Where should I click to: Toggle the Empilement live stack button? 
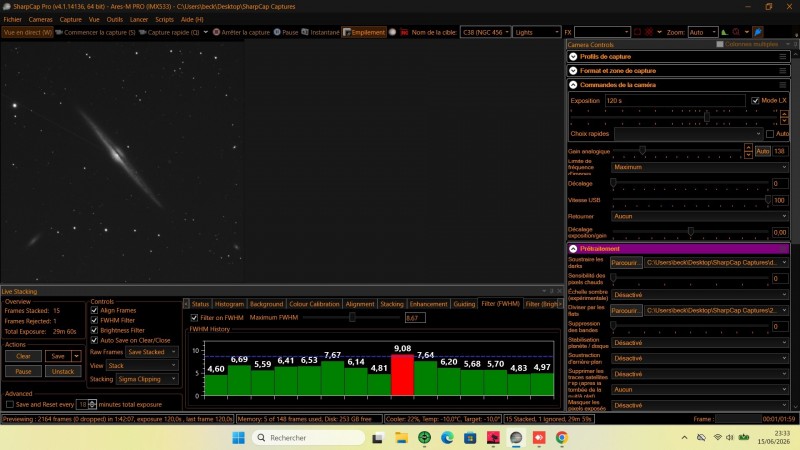click(x=364, y=32)
